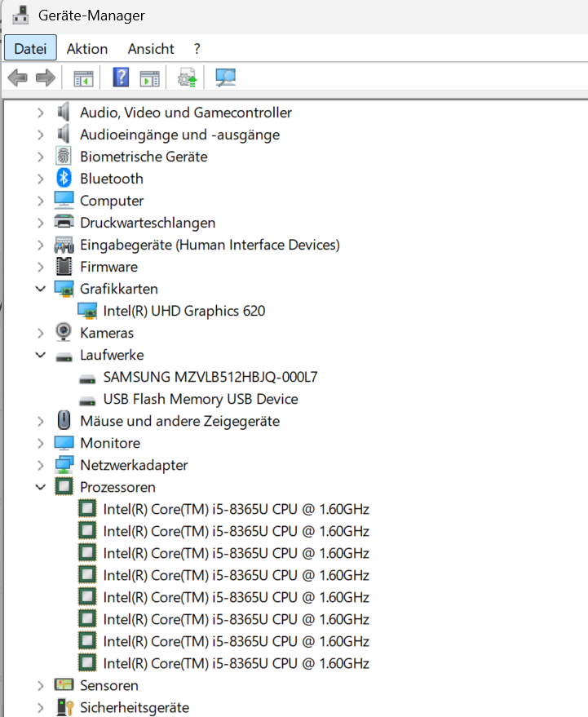The width and height of the screenshot is (588, 717).
Task: Open the Ansicht menu
Action: [151, 48]
